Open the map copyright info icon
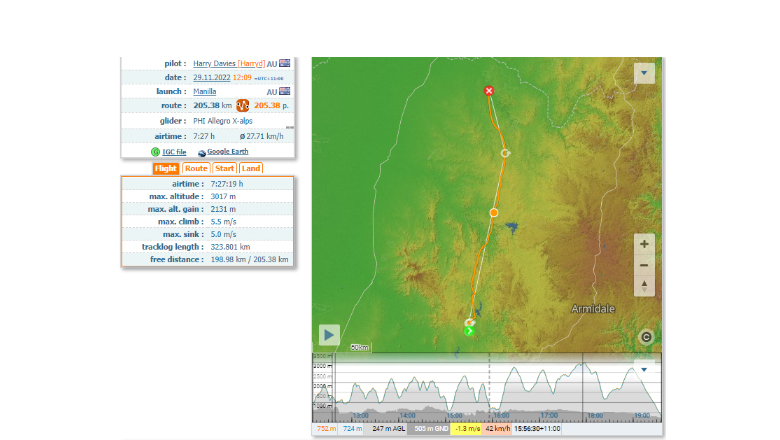 click(646, 338)
